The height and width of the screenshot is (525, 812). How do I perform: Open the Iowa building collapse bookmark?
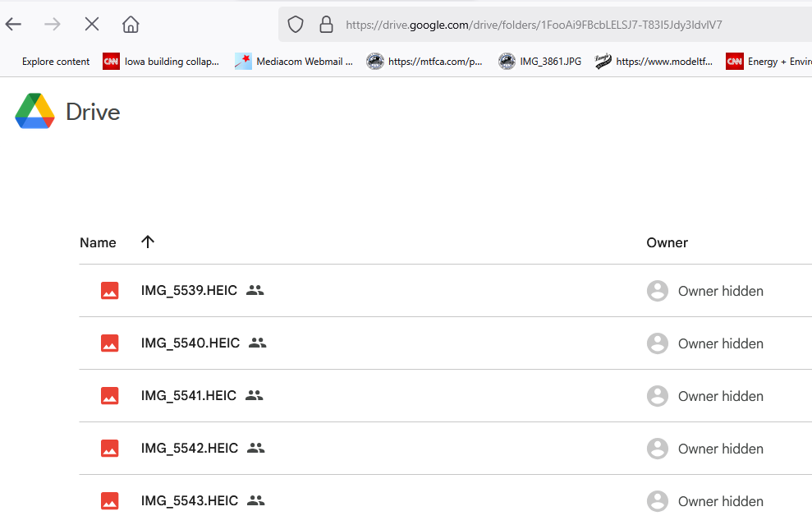pyautogui.click(x=162, y=62)
